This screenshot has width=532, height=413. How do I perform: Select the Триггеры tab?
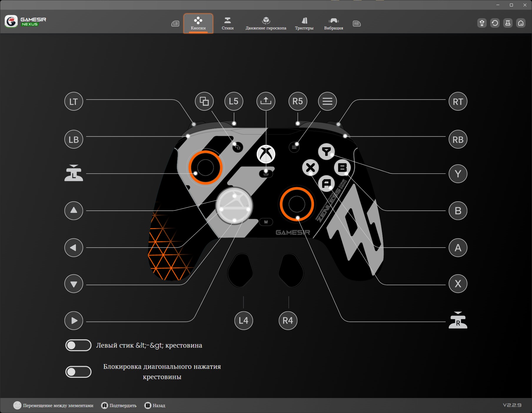click(304, 23)
